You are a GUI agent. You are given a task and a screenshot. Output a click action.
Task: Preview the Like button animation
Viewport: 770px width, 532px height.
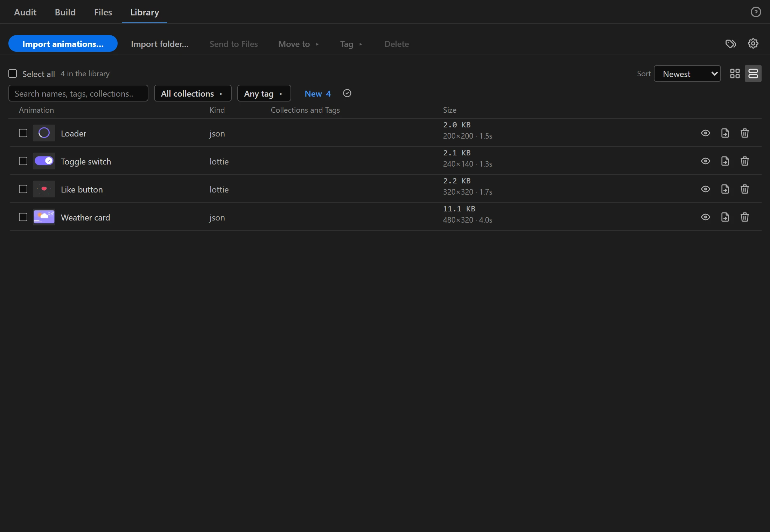(705, 189)
